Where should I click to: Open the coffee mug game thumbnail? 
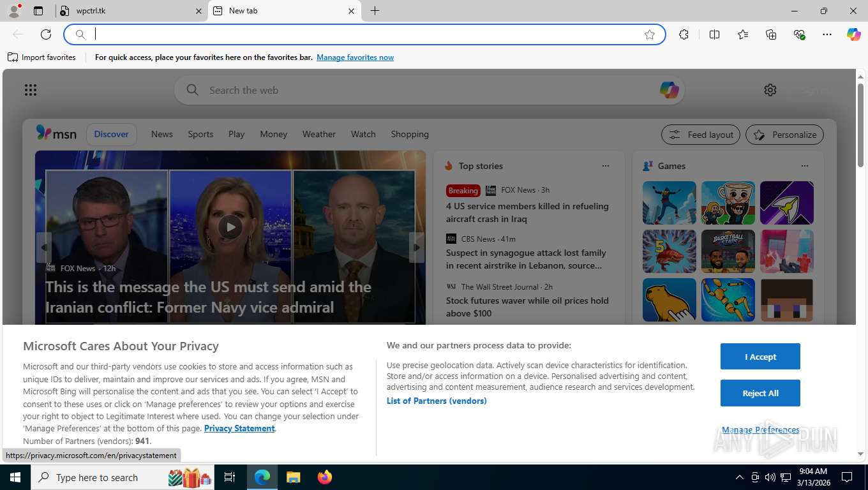pos(728,203)
